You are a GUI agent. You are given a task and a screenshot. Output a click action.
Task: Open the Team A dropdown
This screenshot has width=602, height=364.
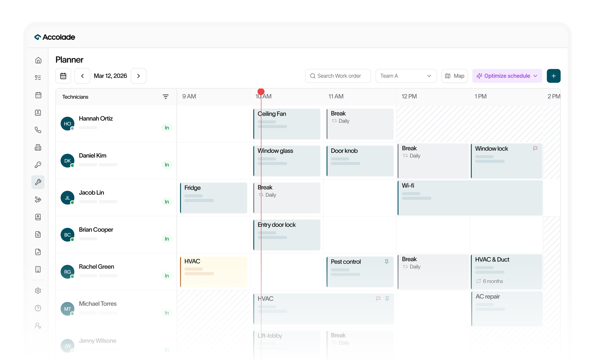[x=406, y=76]
